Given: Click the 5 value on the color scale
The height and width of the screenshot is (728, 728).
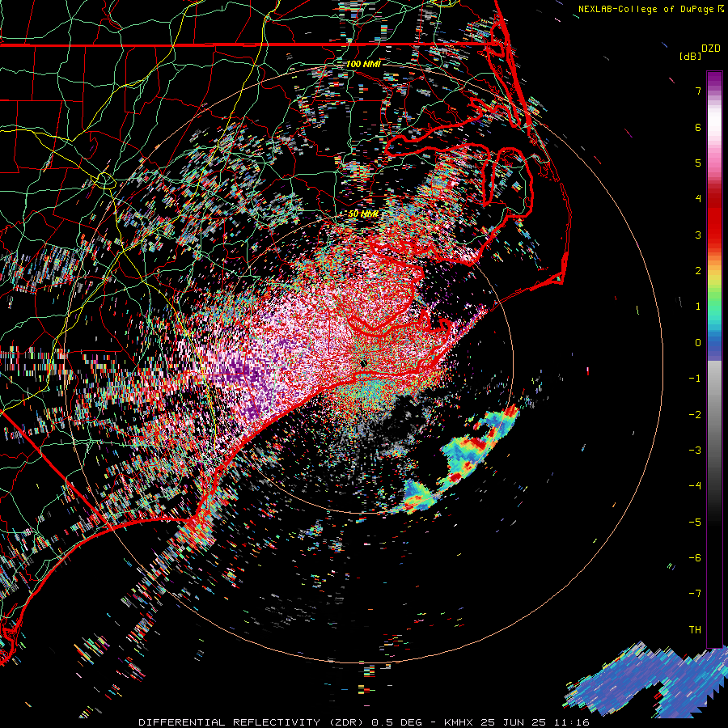Looking at the screenshot, I should (x=698, y=163).
